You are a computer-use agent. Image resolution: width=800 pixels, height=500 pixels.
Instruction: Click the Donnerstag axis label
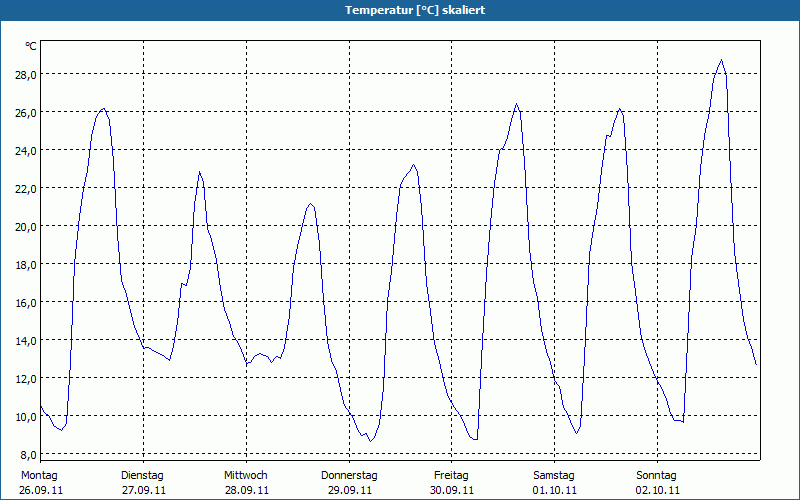coord(349,476)
